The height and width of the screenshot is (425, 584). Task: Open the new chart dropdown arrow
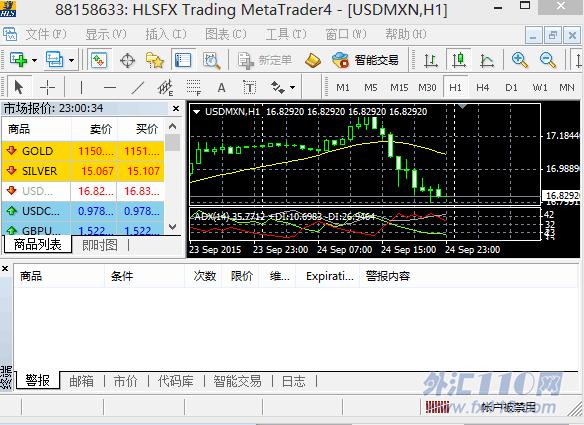tap(34, 60)
